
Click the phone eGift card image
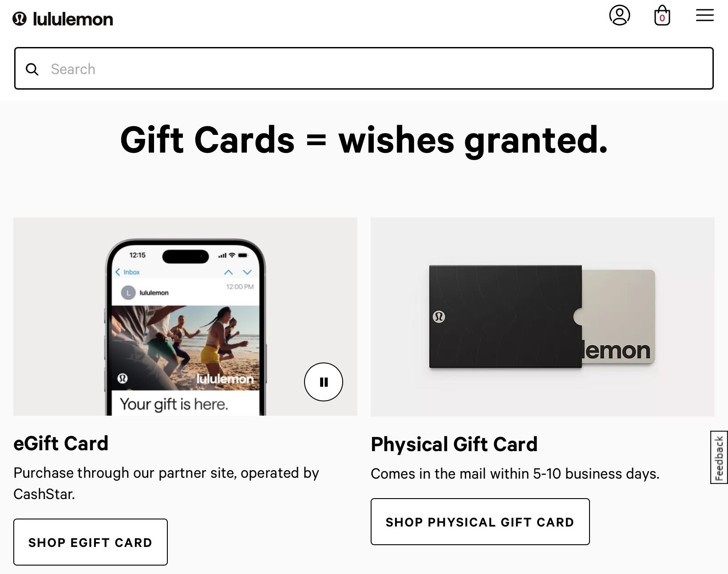185,317
